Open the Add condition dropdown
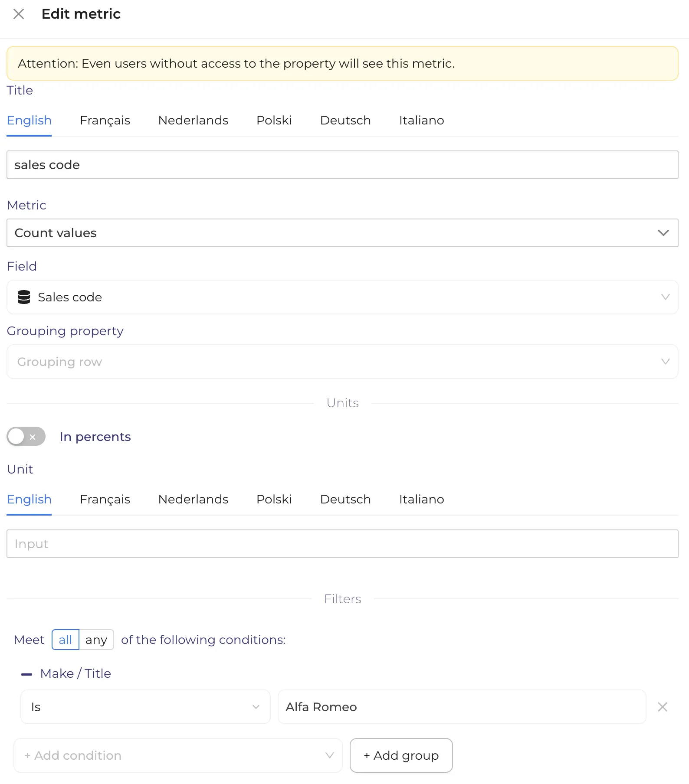The image size is (689, 784). (178, 755)
